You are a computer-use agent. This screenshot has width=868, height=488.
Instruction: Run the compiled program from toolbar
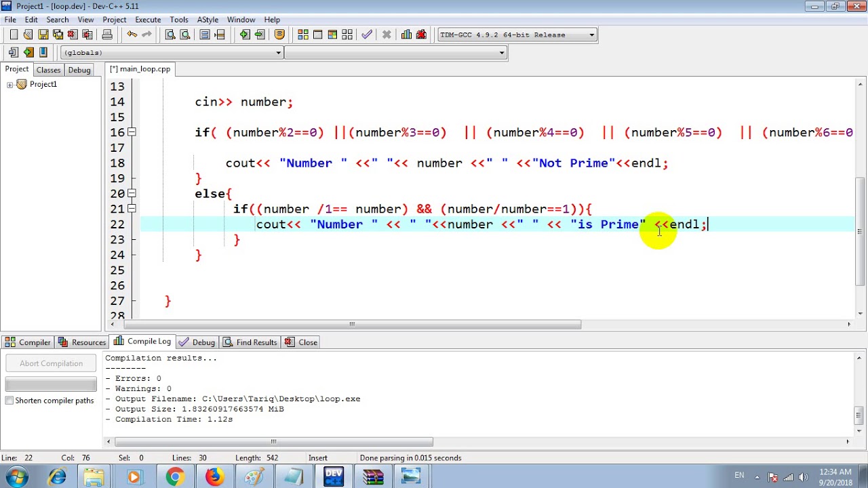point(317,35)
